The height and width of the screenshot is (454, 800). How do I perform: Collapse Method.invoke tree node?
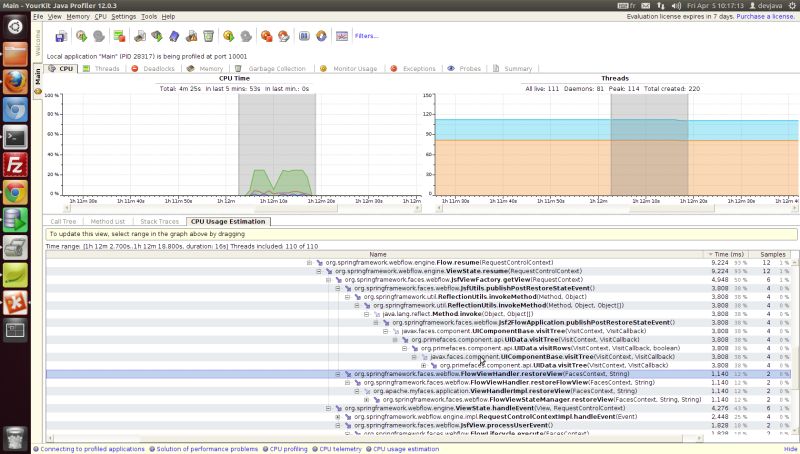click(366, 314)
